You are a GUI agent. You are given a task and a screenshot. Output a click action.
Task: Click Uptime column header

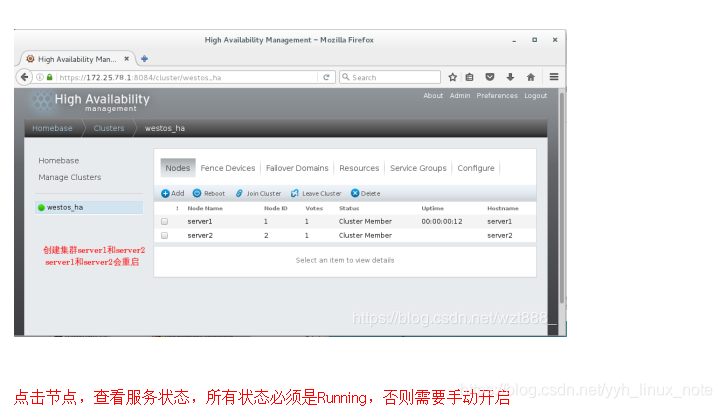click(432, 209)
